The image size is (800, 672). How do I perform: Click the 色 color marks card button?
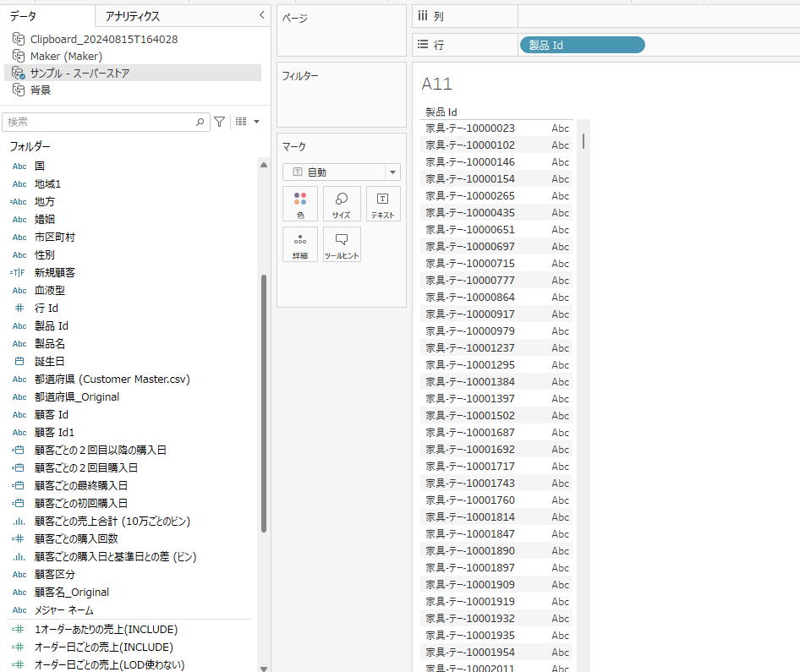tap(300, 204)
